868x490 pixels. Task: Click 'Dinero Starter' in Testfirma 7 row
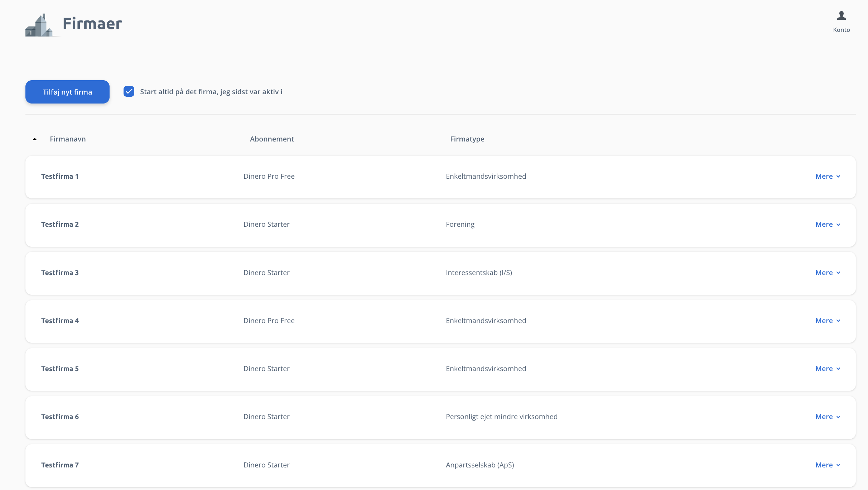[x=266, y=465]
